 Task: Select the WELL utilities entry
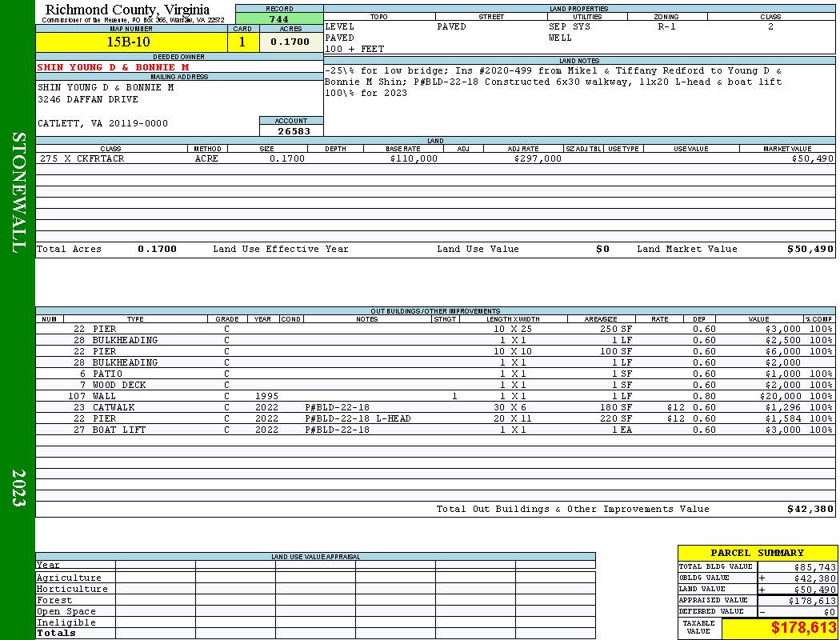click(x=560, y=38)
